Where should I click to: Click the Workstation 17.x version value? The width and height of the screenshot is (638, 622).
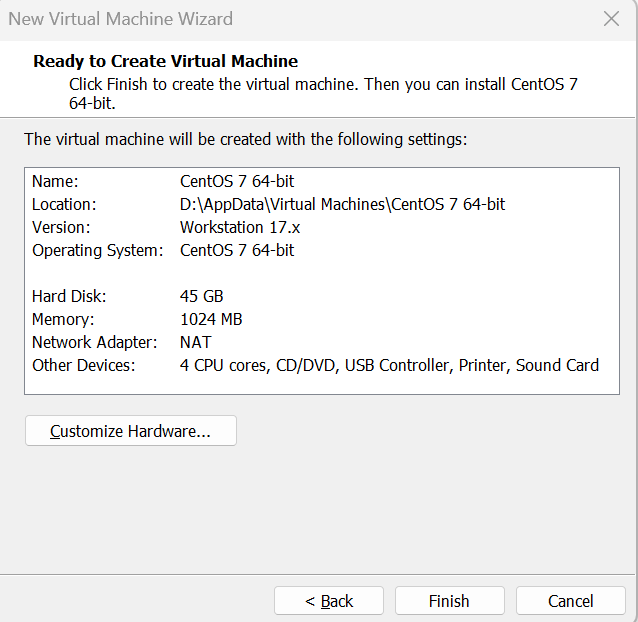point(239,227)
